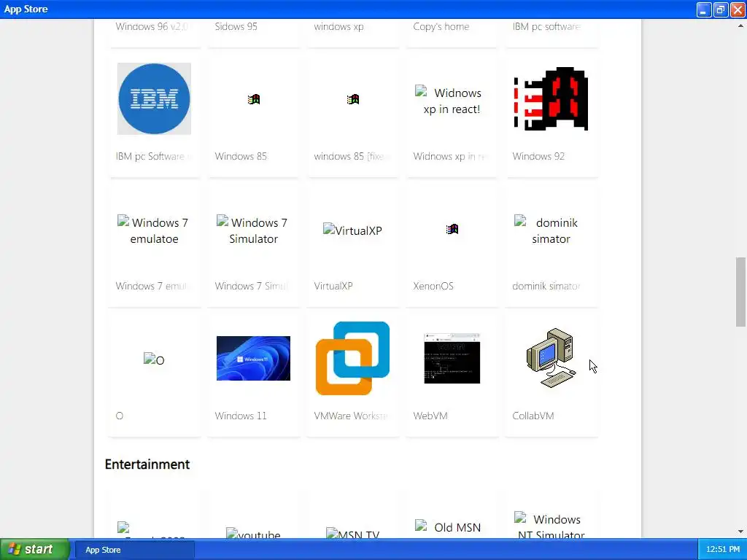Click the Windows 11 caption text
Screen dimensions: 747x560
coord(241,416)
